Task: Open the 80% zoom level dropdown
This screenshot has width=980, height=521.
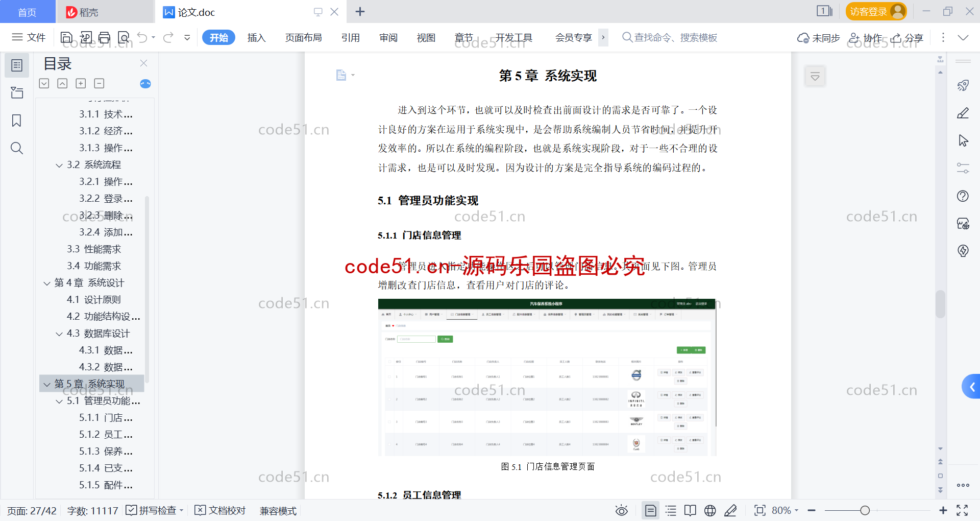Action: pos(785,510)
